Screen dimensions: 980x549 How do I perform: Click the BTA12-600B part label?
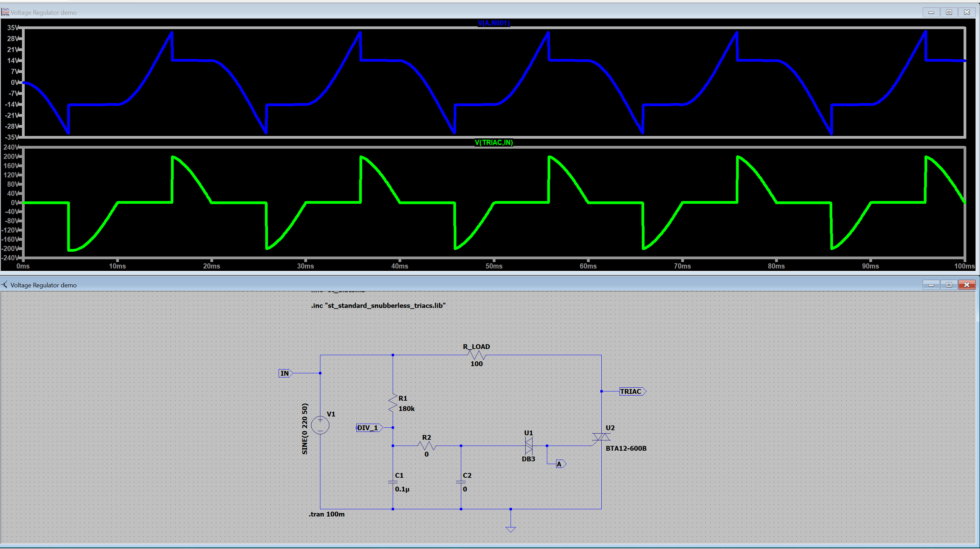pos(626,449)
